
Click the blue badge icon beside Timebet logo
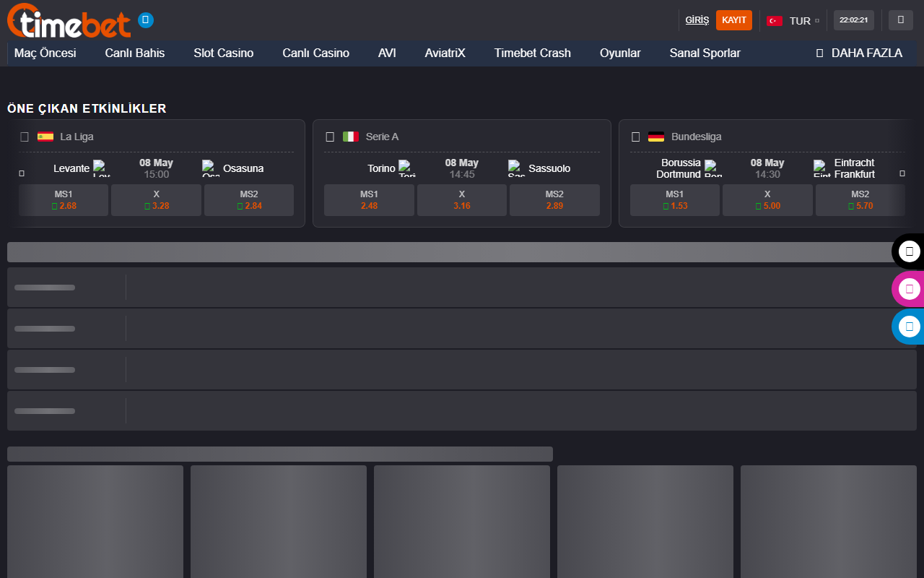pos(146,20)
